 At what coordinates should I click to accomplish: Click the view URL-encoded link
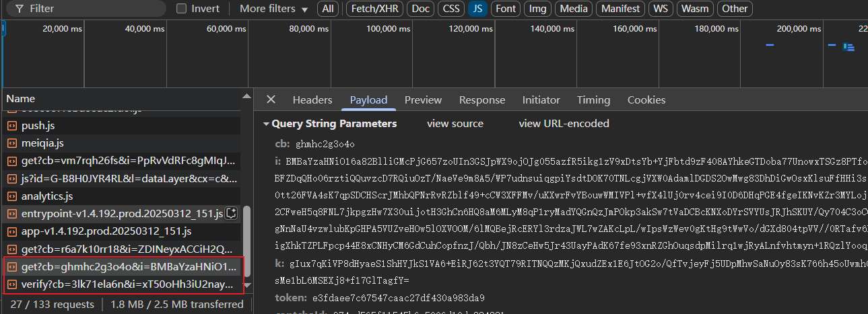[x=564, y=124]
